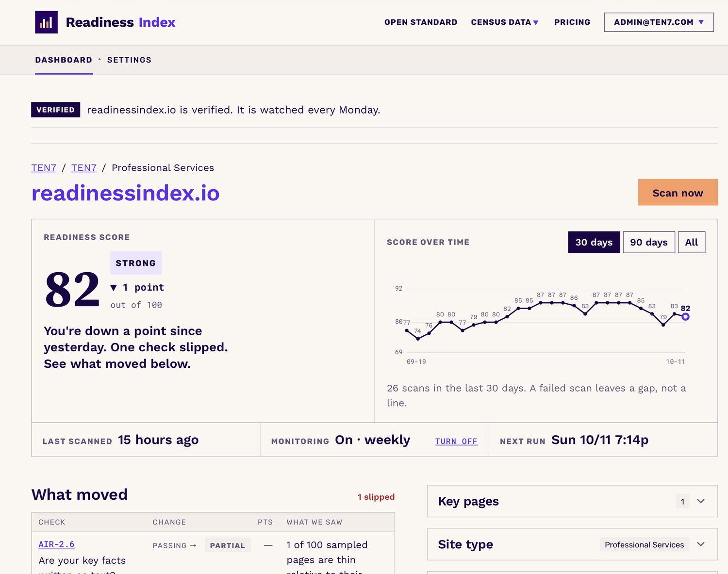
Task: Click the WHAT WE SAW column header
Action: (314, 522)
